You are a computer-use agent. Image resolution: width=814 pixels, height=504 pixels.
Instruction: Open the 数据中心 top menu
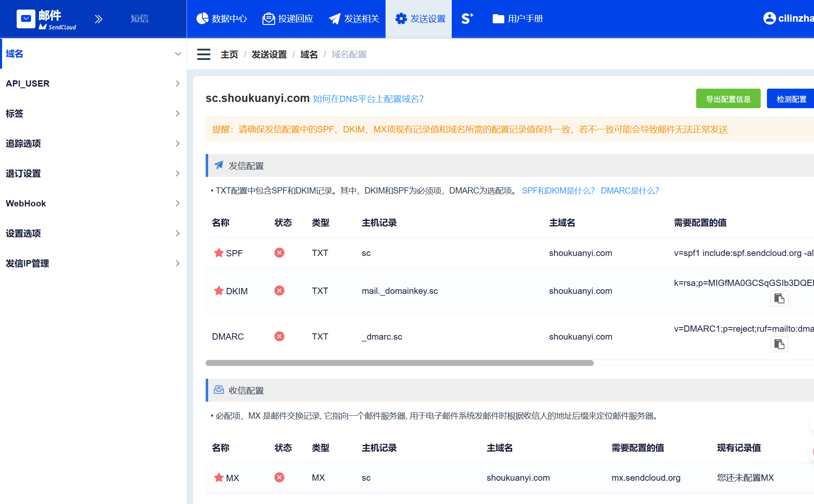pyautogui.click(x=222, y=19)
